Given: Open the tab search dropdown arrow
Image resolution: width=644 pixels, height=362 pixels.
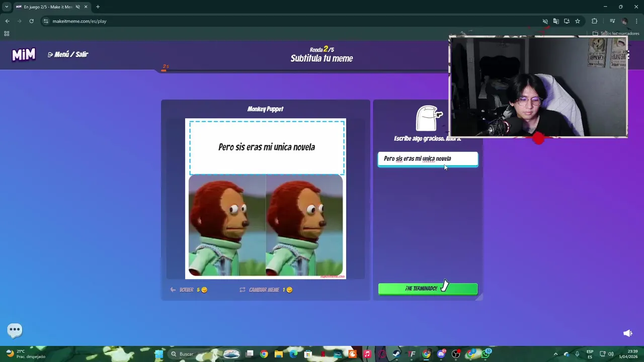Looking at the screenshot, I should tap(7, 7).
